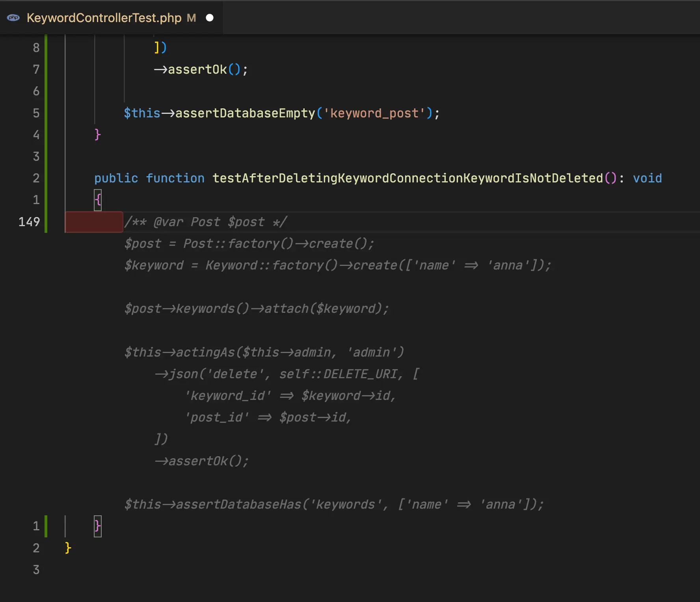The height and width of the screenshot is (602, 700).
Task: Click the opening brace below the function declaration
Action: tap(98, 200)
